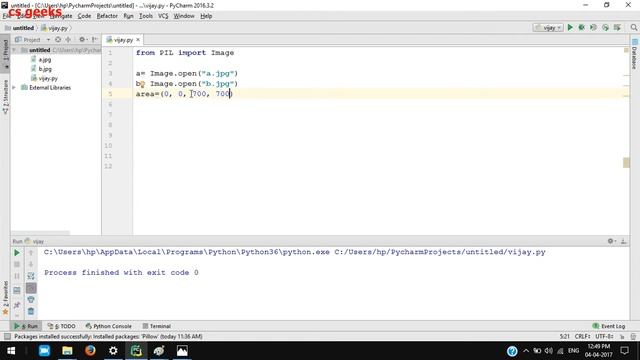The width and height of the screenshot is (640, 360).
Task: Click the restore layout icon in Run panel
Action: click(x=17, y=291)
